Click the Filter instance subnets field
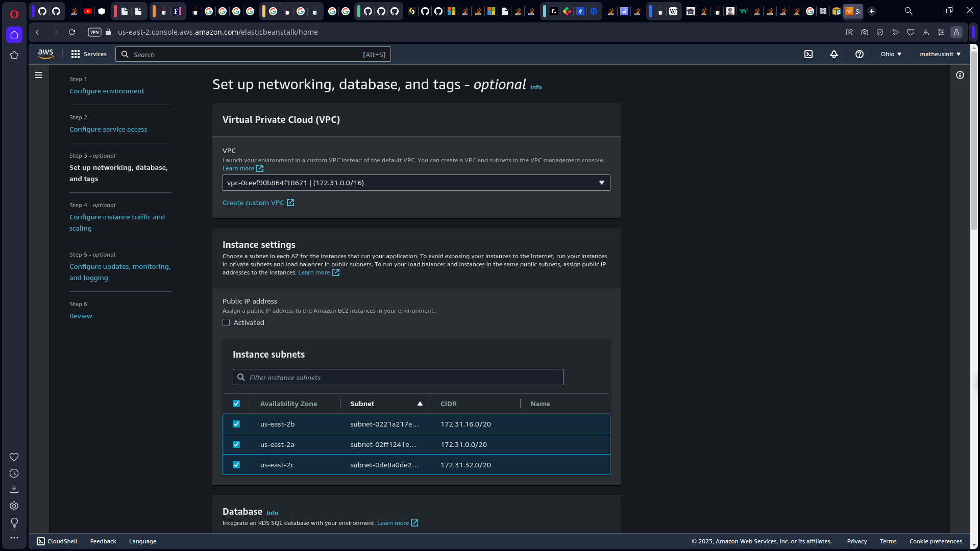Screen dimensions: 980x551 click(x=398, y=377)
